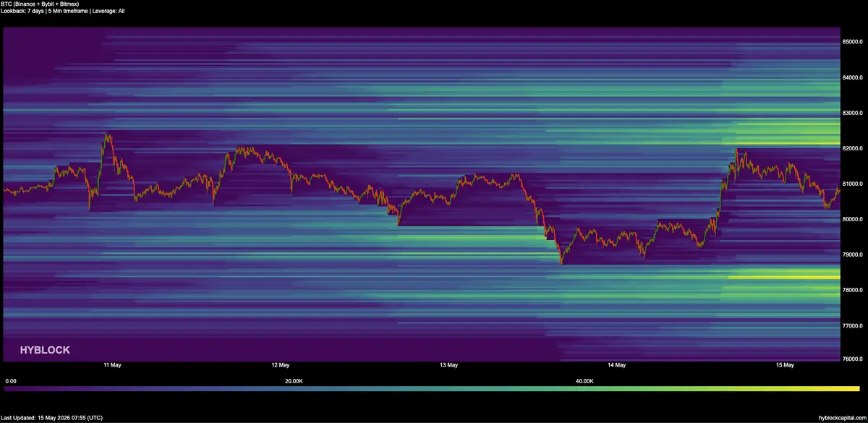Click the BTC (Binance + Bybit + Bitmex) title

pos(40,4)
